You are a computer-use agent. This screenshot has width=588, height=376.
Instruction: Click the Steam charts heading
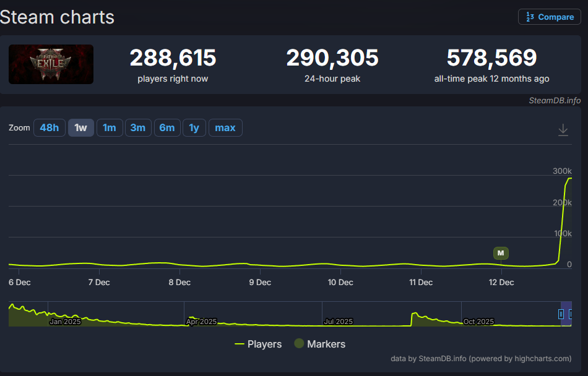point(57,17)
